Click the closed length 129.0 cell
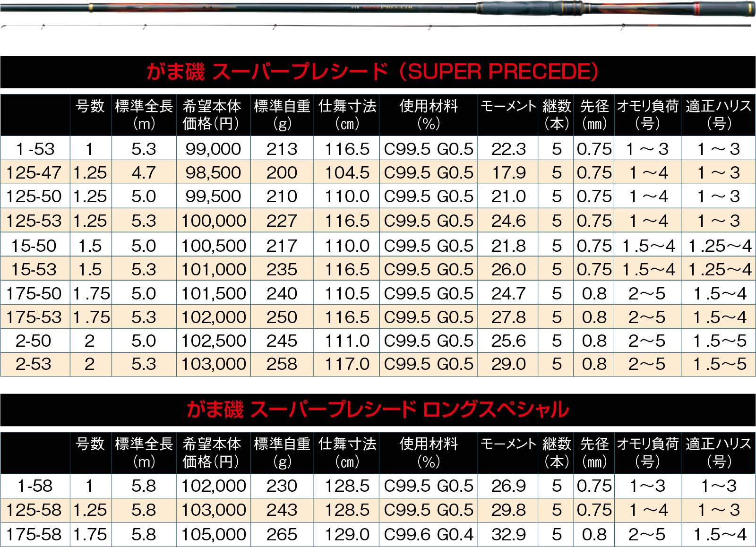The width and height of the screenshot is (756, 547). (x=347, y=534)
